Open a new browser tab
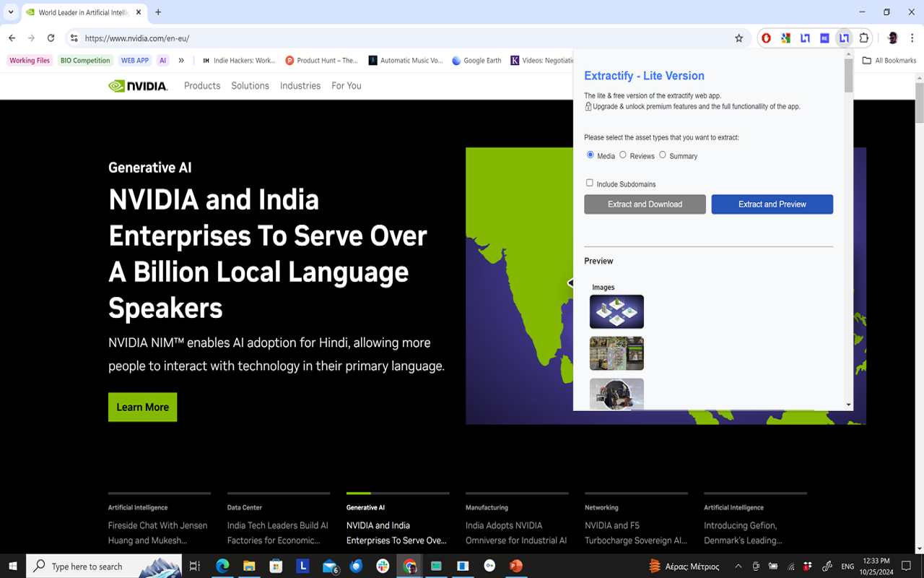The height and width of the screenshot is (578, 924). (158, 12)
